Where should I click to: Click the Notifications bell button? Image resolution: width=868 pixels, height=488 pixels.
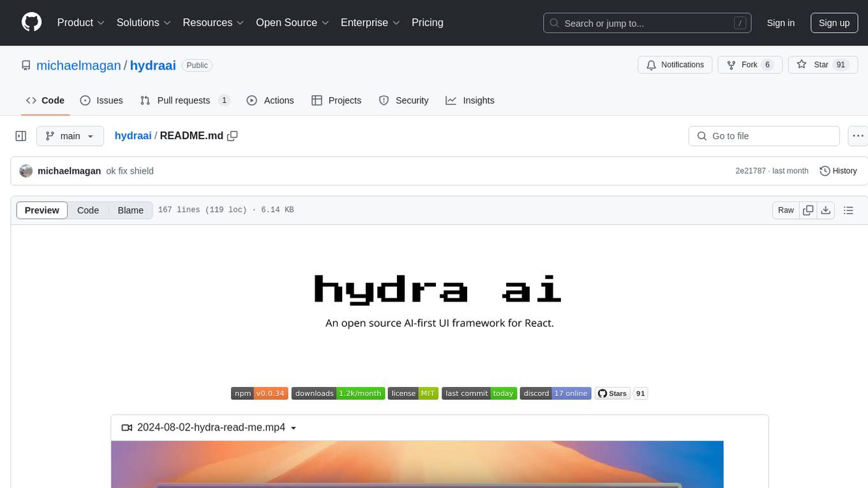675,65
